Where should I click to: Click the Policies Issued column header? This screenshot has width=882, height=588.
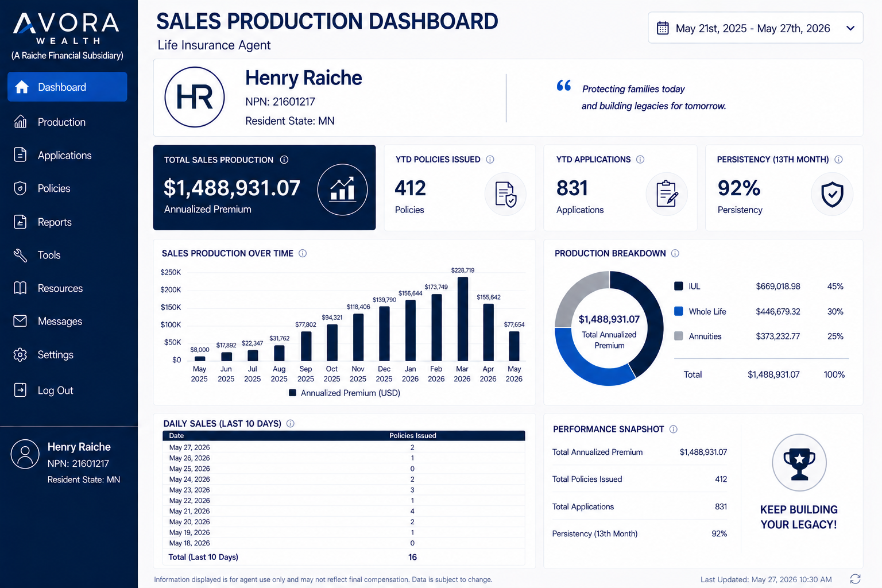412,436
